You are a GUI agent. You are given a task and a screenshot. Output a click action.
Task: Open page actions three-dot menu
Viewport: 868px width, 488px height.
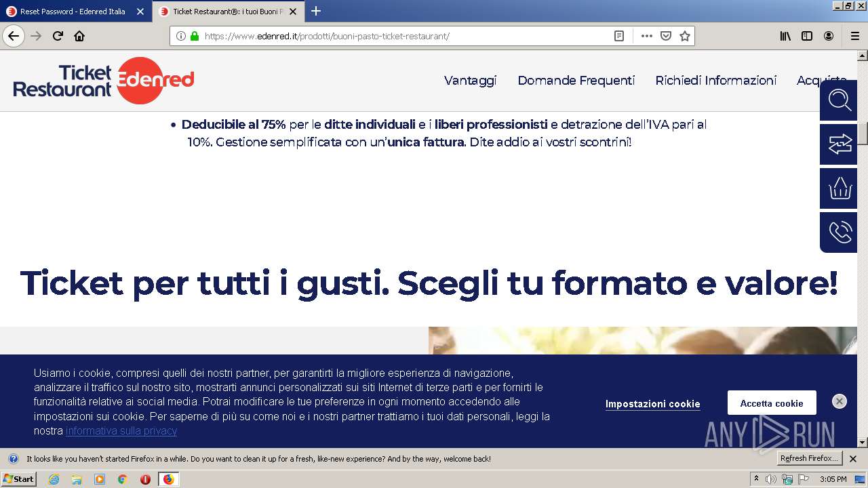pyautogui.click(x=647, y=36)
